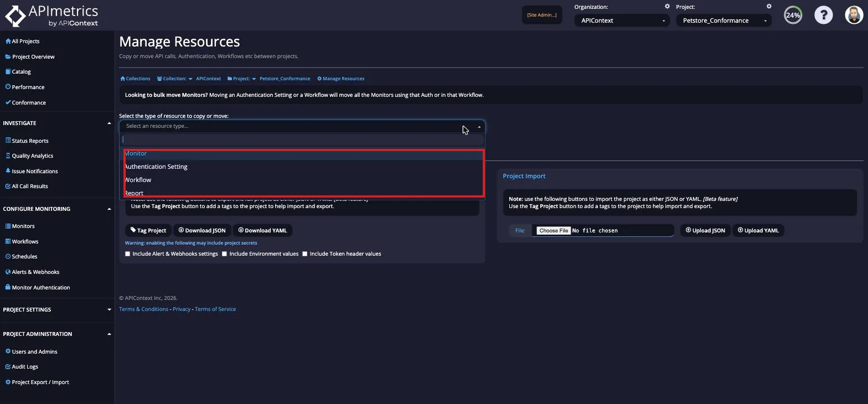
Task: Click the Site Admin button
Action: tap(542, 15)
